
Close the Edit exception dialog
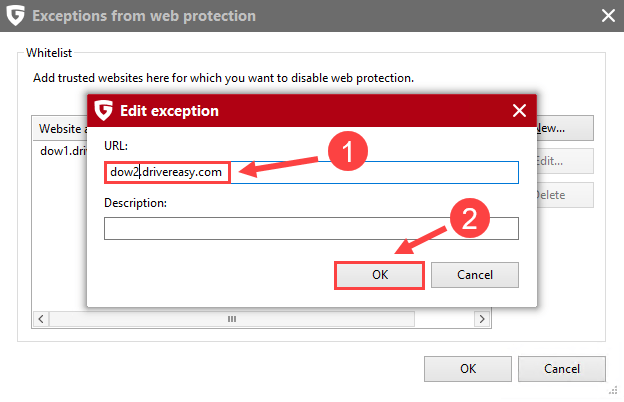click(518, 110)
